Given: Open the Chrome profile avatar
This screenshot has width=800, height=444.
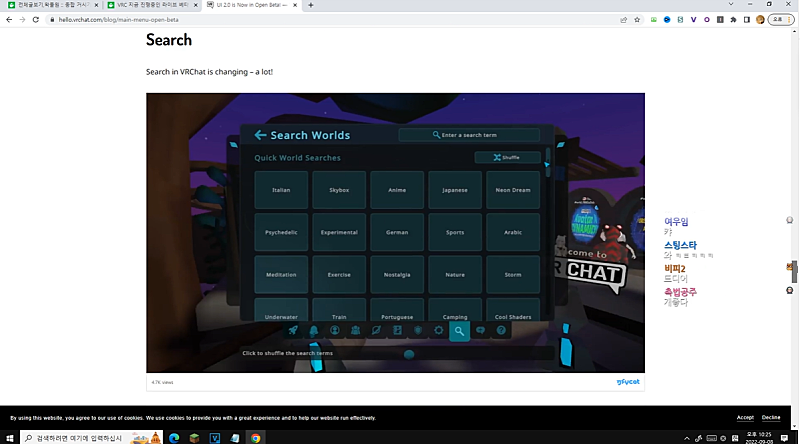Looking at the screenshot, I should point(760,20).
